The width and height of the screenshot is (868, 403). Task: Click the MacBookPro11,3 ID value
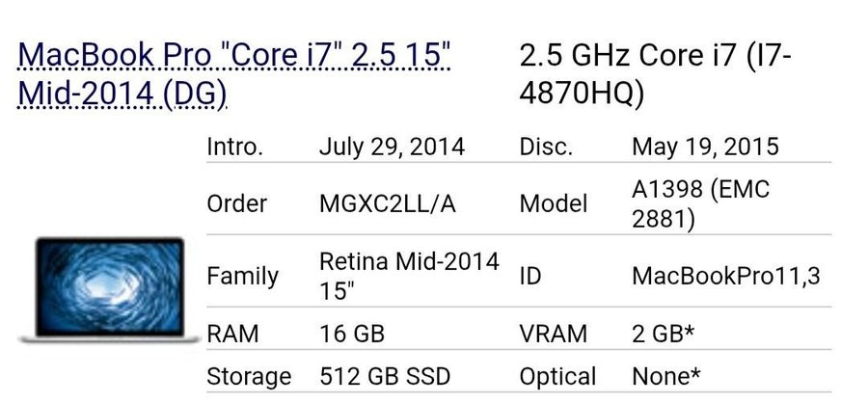coord(726,276)
